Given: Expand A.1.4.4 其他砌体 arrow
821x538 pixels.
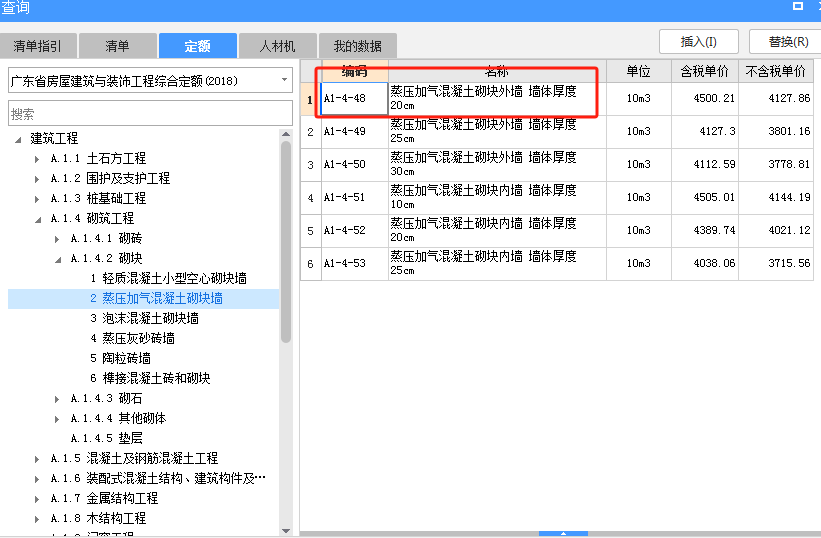Looking at the screenshot, I should tap(57, 419).
